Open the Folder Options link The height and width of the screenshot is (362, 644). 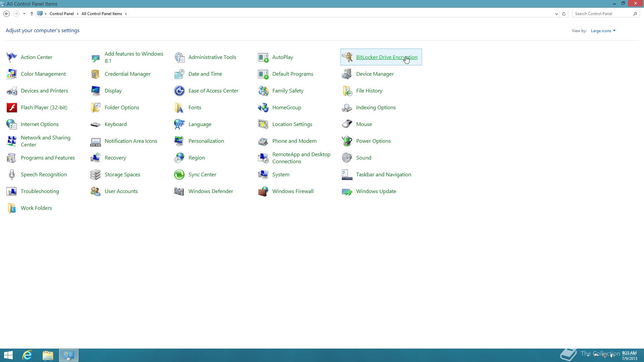pyautogui.click(x=122, y=108)
